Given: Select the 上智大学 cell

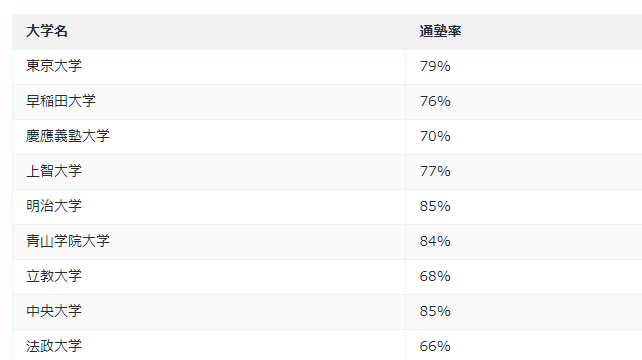Looking at the screenshot, I should (209, 172).
